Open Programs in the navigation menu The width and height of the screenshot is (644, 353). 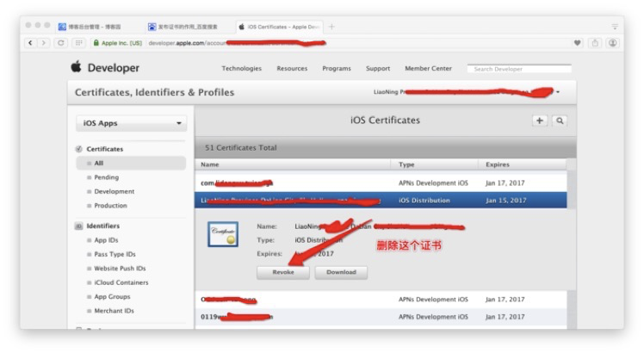click(337, 68)
